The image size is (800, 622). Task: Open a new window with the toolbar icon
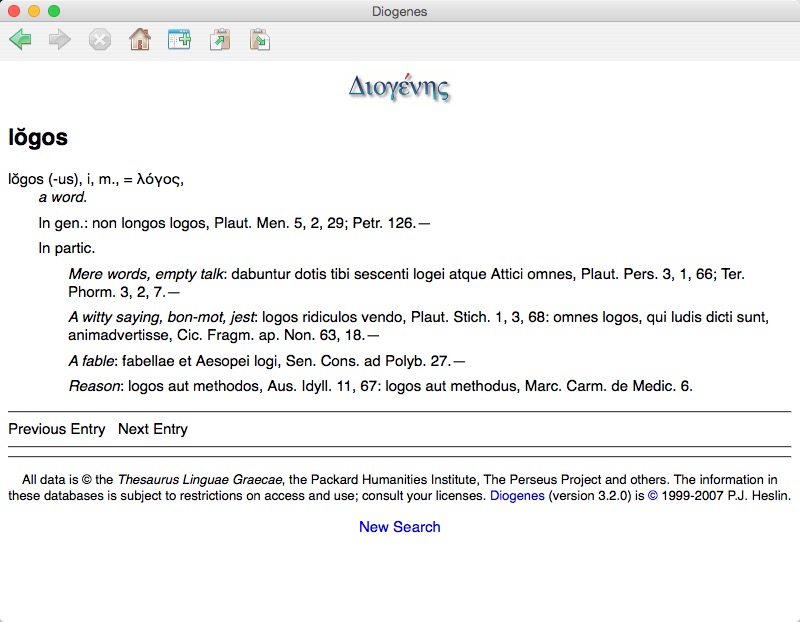(179, 40)
